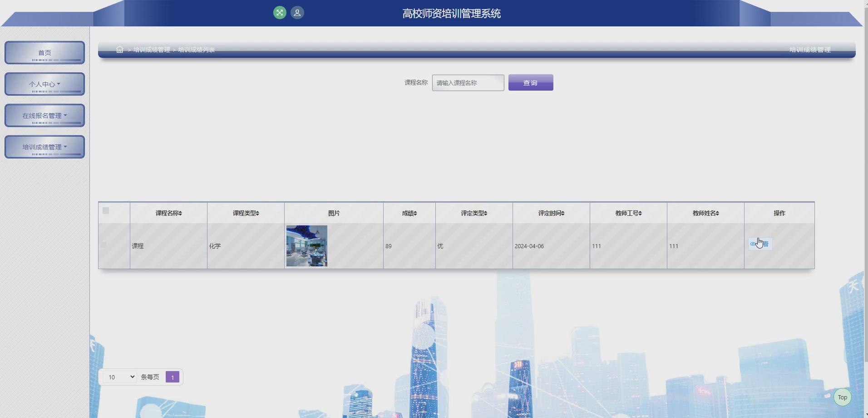
Task: Check the select-all checkbox in table header
Action: coord(106,211)
